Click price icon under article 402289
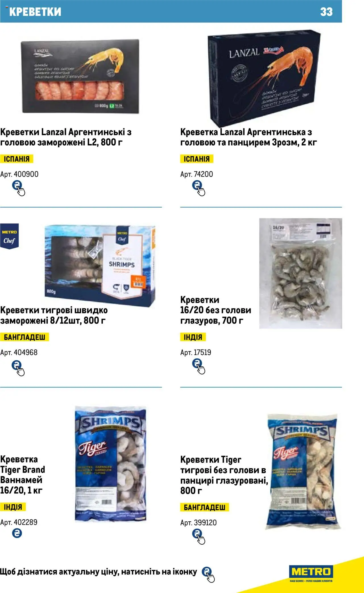The image size is (364, 593). [17, 533]
